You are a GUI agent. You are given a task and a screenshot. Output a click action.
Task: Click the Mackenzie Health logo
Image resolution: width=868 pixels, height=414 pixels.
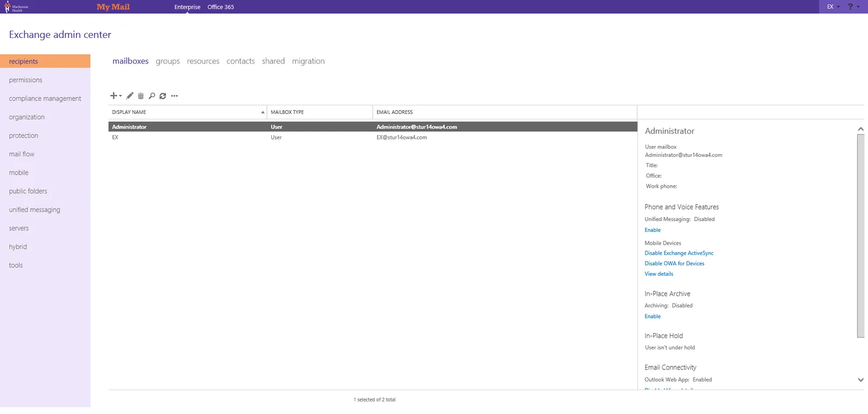[x=16, y=7]
